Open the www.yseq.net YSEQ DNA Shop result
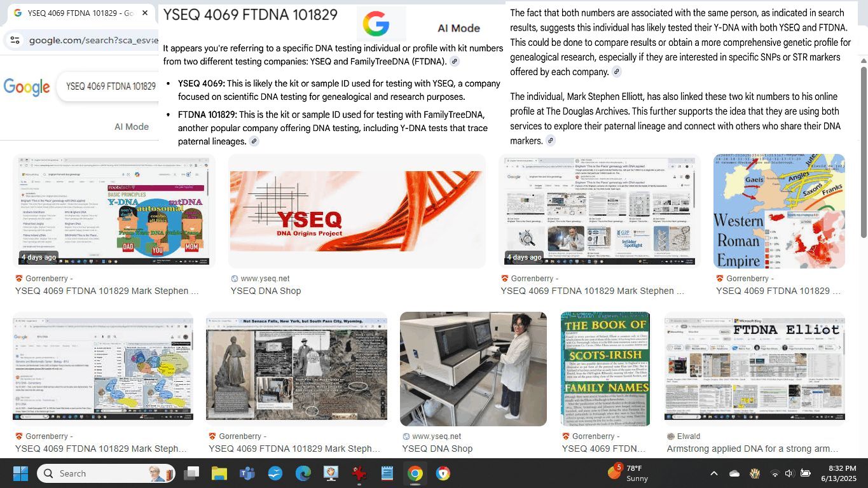 point(265,291)
